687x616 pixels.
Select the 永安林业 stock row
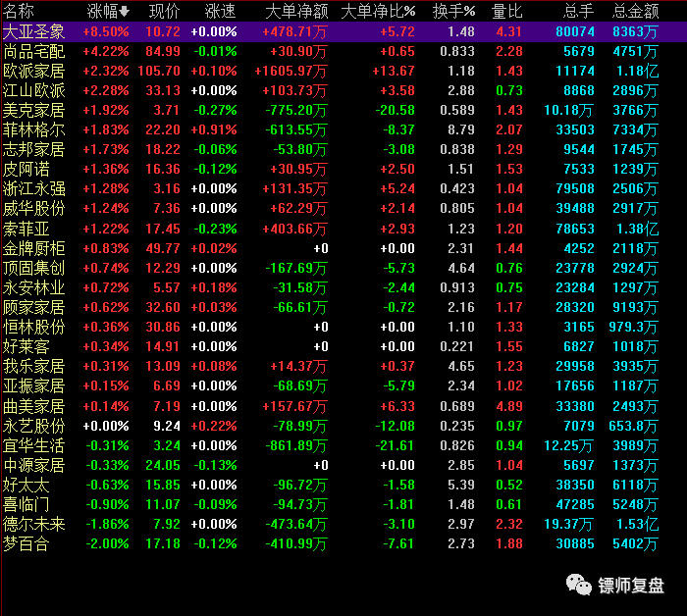[x=343, y=287]
